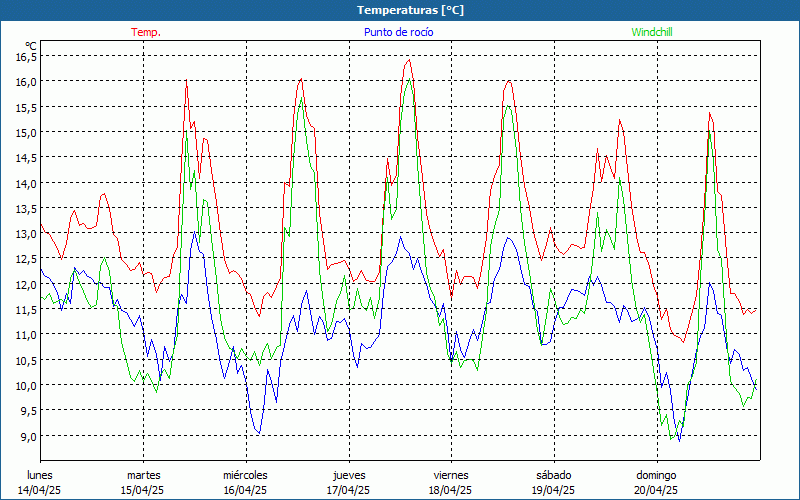Click the 10,5 y-axis value

point(27,360)
